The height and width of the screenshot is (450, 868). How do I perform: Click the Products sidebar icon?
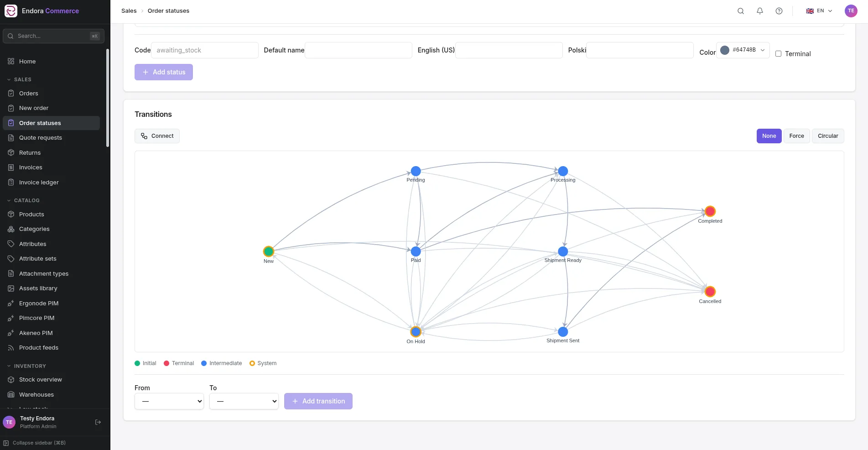pos(11,214)
